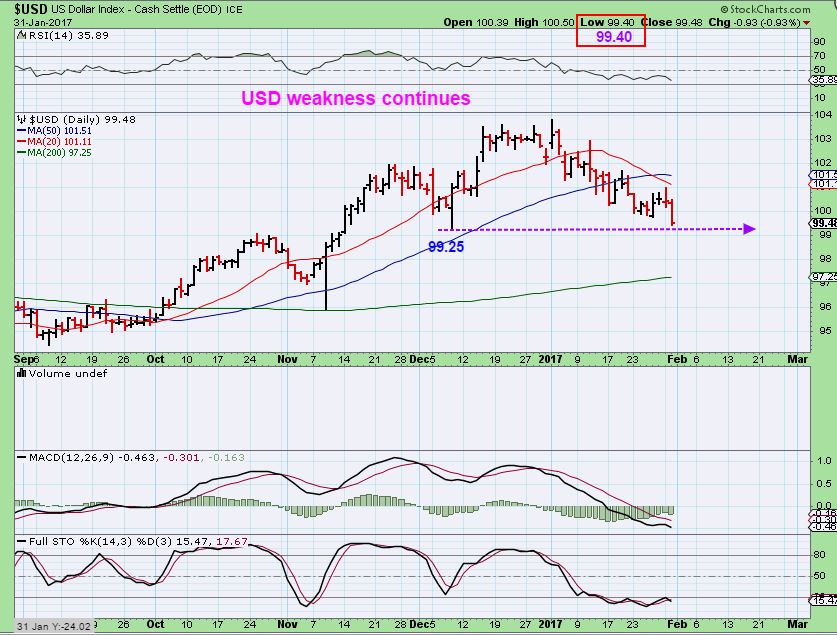Image resolution: width=837 pixels, height=635 pixels.
Task: Click the High 100.50 value
Action: click(x=544, y=22)
